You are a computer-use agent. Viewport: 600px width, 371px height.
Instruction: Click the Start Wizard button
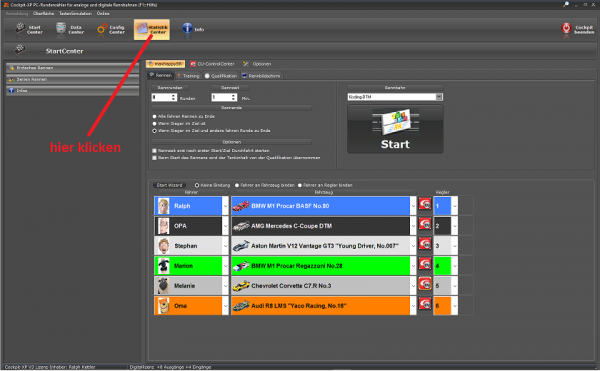(x=170, y=185)
